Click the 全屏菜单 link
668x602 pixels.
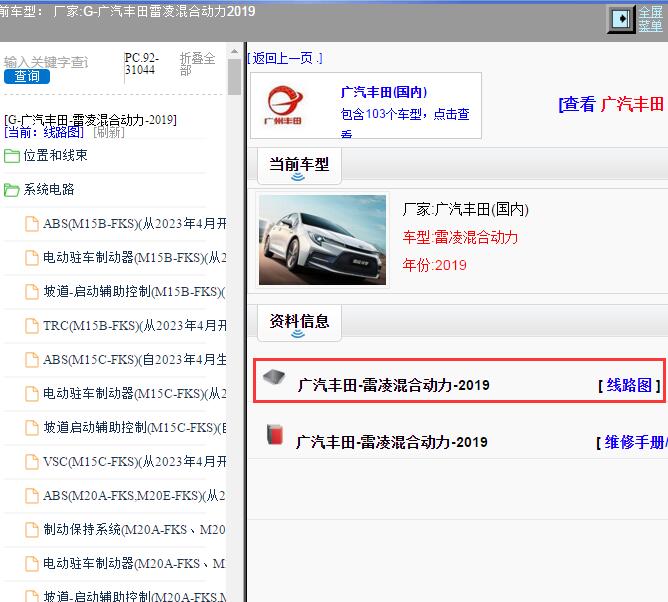click(651, 20)
